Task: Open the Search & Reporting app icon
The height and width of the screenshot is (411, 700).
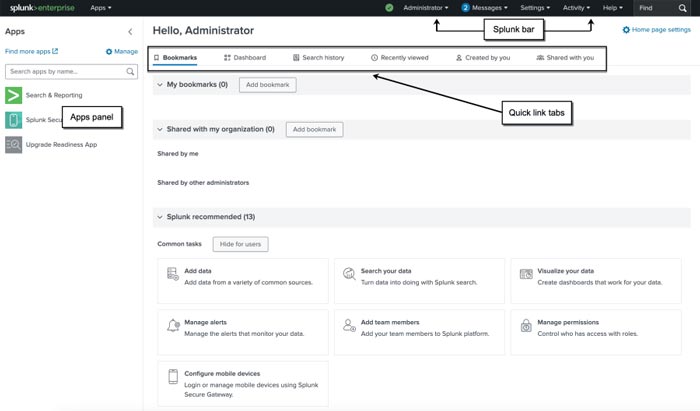Action: pos(13,95)
